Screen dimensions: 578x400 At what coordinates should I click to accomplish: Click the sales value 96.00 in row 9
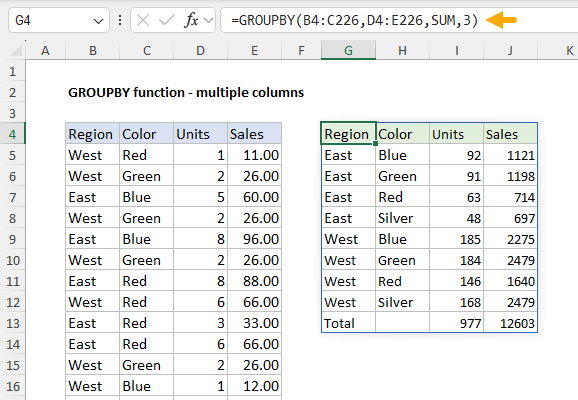pyautogui.click(x=254, y=239)
